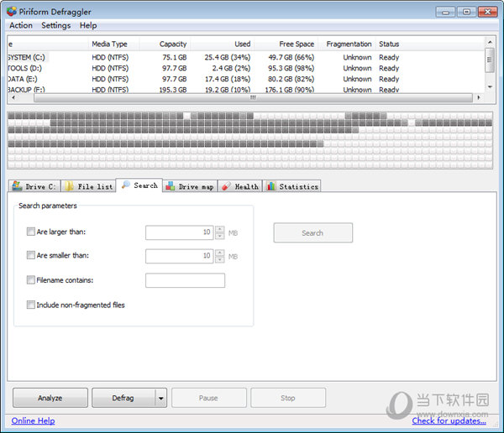
Task: Open the Settings menu
Action: [56, 25]
